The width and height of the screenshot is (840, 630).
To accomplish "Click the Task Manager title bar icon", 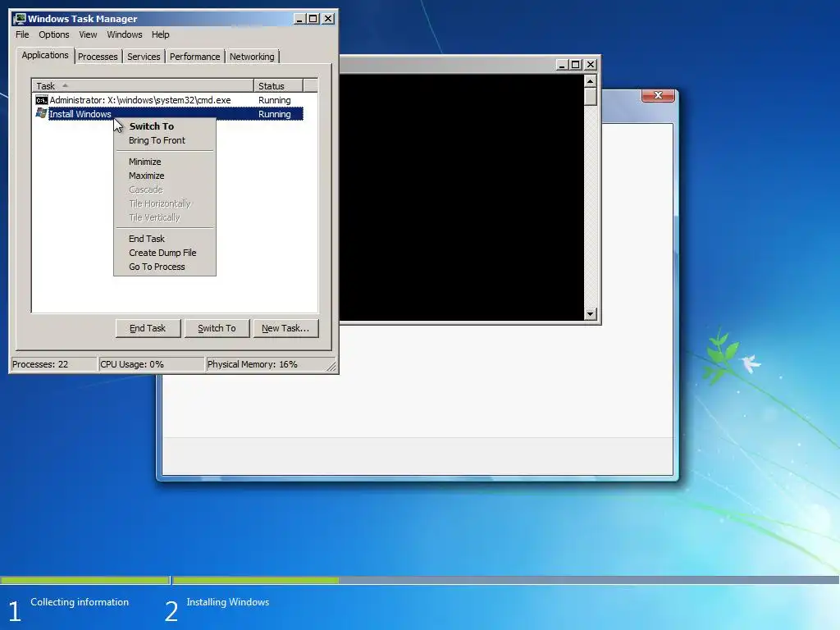I will click(x=20, y=19).
